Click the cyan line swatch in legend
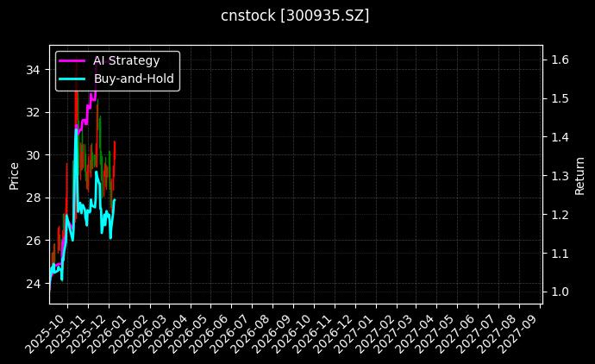Screen dimensions: 595x364 pyautogui.click(x=72, y=78)
